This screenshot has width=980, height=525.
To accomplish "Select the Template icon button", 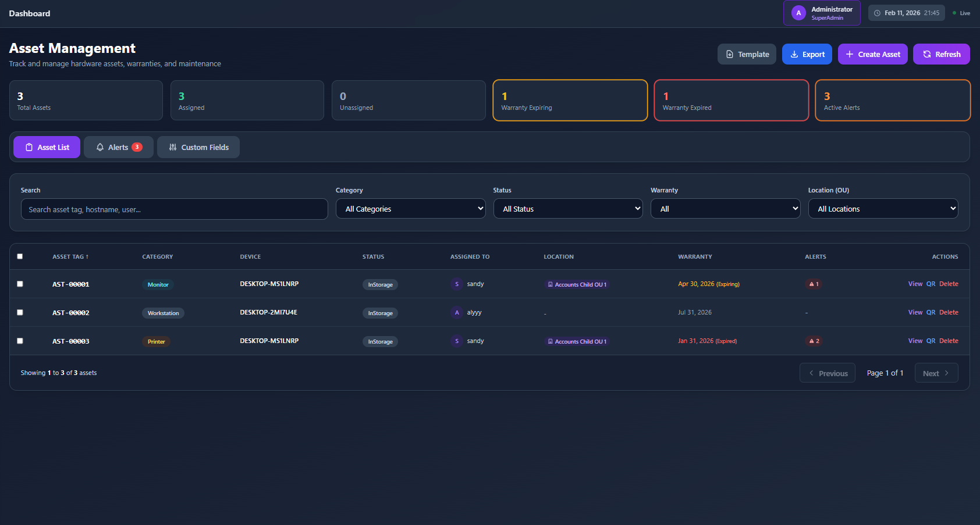I will tap(730, 53).
